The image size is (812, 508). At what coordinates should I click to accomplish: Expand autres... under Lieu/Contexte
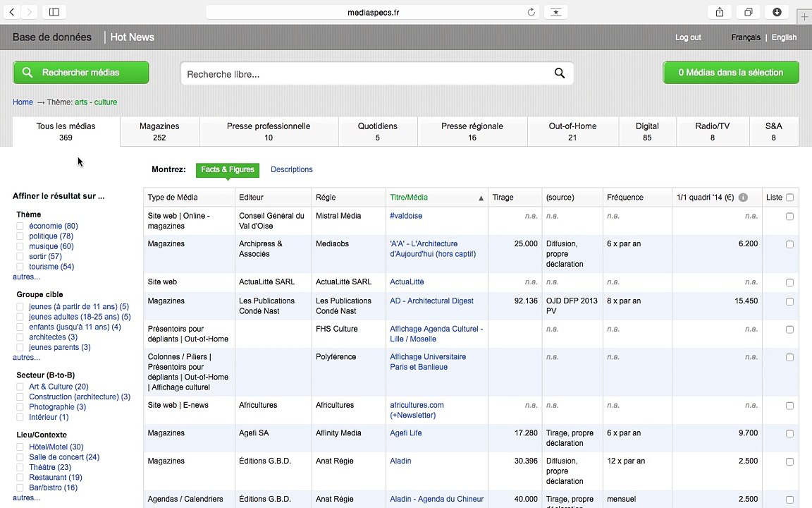(x=26, y=497)
